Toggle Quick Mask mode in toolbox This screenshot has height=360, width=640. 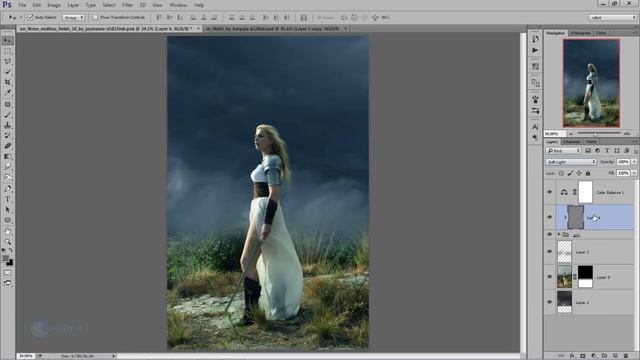8,273
